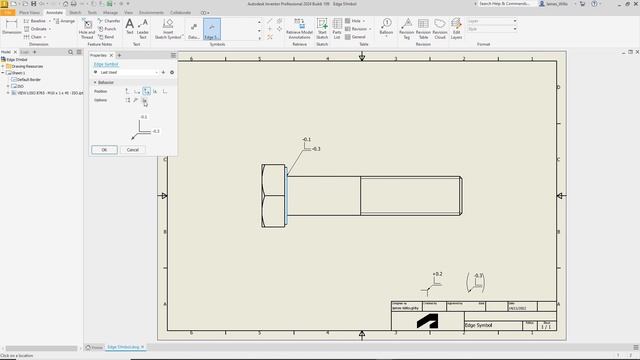
Task: Click OK in Edge Symbol properties
Action: (x=104, y=150)
